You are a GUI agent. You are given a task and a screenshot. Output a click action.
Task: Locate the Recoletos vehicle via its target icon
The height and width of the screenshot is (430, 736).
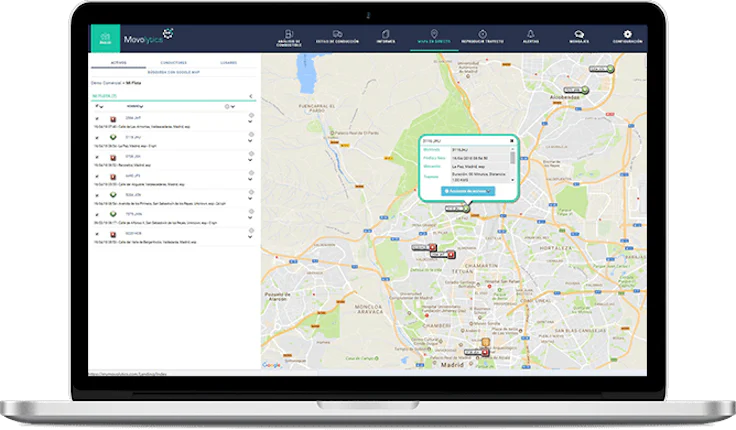coord(251,154)
